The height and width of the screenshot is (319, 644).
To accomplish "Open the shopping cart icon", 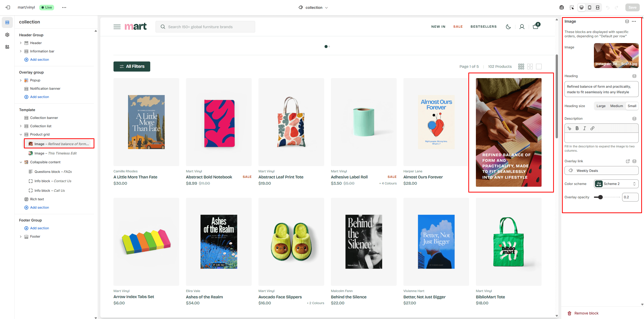I will 535,26.
